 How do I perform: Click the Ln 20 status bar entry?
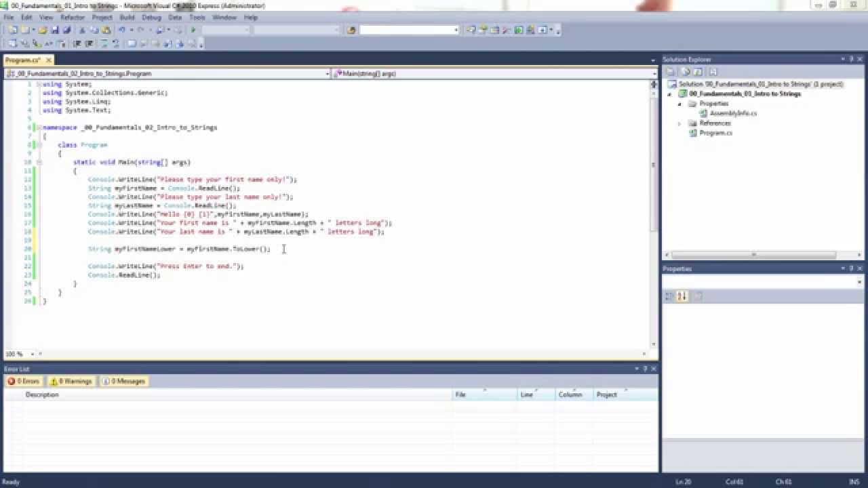683,482
